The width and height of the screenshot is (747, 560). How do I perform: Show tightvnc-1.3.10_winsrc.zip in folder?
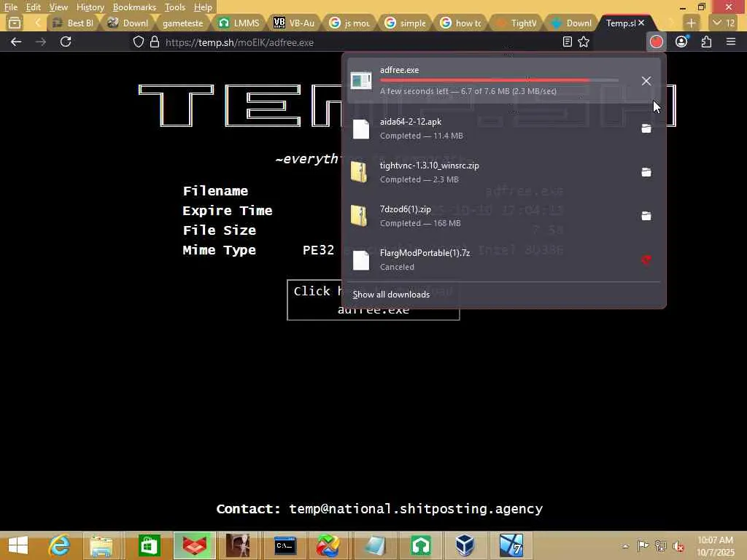646,172
